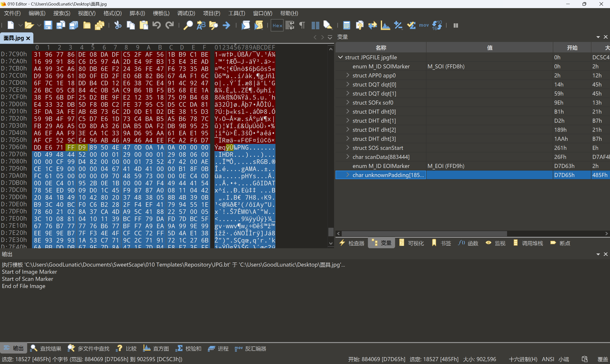Close the 面具.jpg file tab
The width and height of the screenshot is (610, 364).
coord(28,38)
